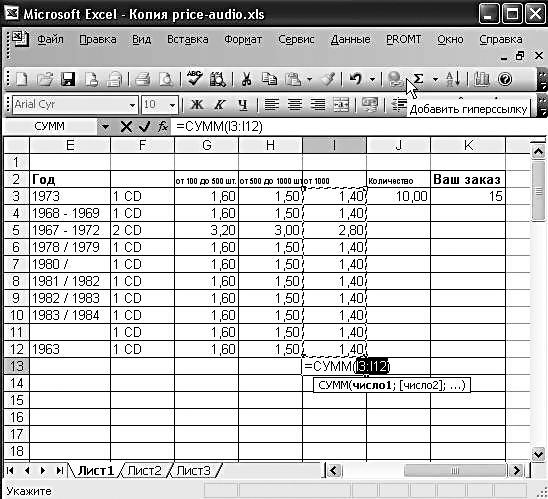Open the Формат menu
The image size is (548, 499).
point(243,39)
